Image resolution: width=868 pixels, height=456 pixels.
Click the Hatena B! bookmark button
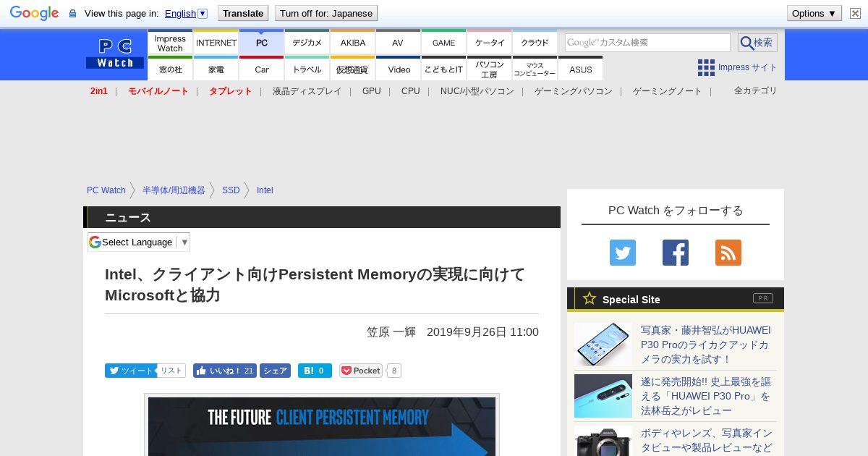point(315,371)
